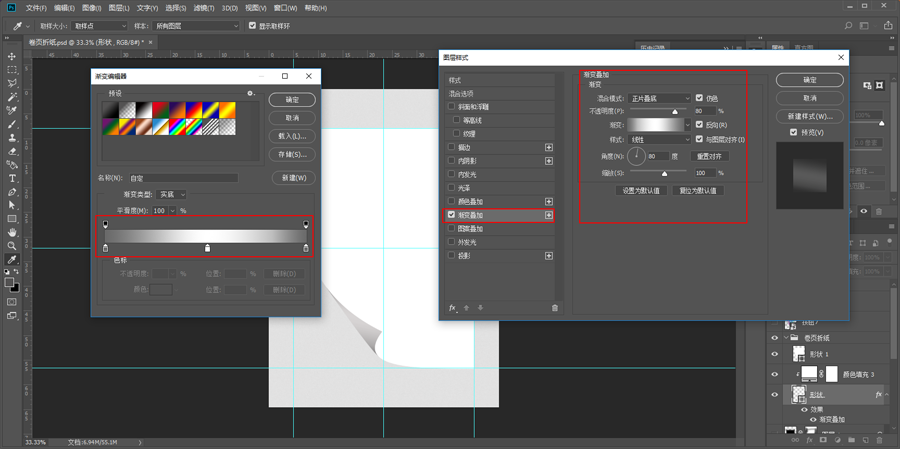The height and width of the screenshot is (449, 900).
Task: Click the middle color stop on gradient bar
Action: [x=207, y=248]
